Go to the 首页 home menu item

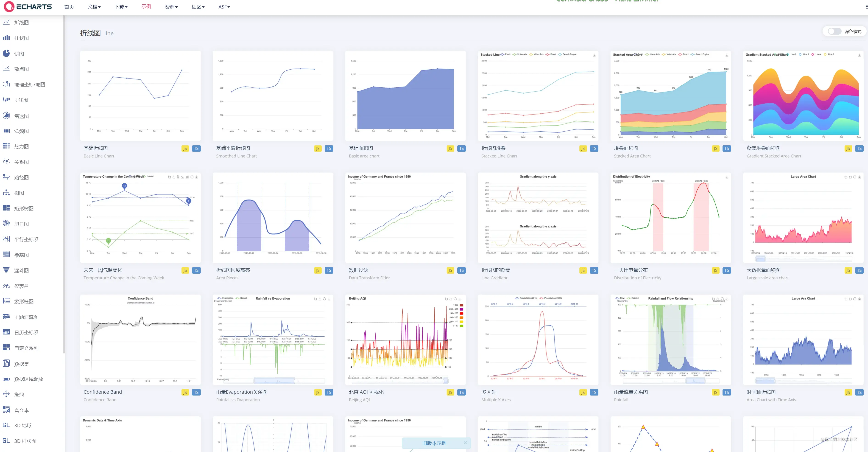69,7
